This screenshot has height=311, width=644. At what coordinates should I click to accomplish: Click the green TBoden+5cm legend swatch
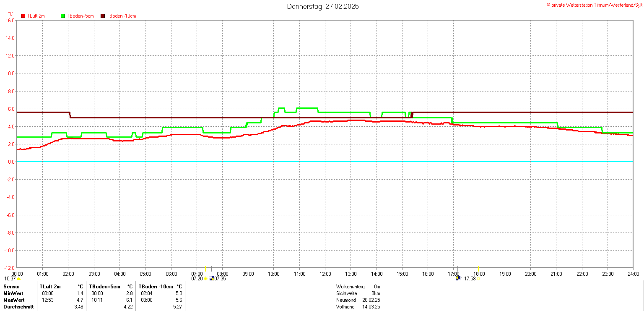(63, 16)
